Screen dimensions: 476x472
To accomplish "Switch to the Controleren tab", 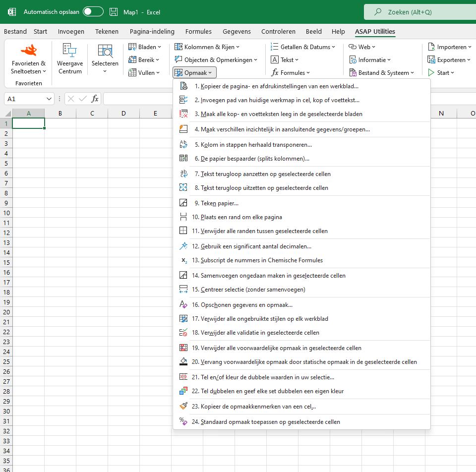I will [x=278, y=32].
